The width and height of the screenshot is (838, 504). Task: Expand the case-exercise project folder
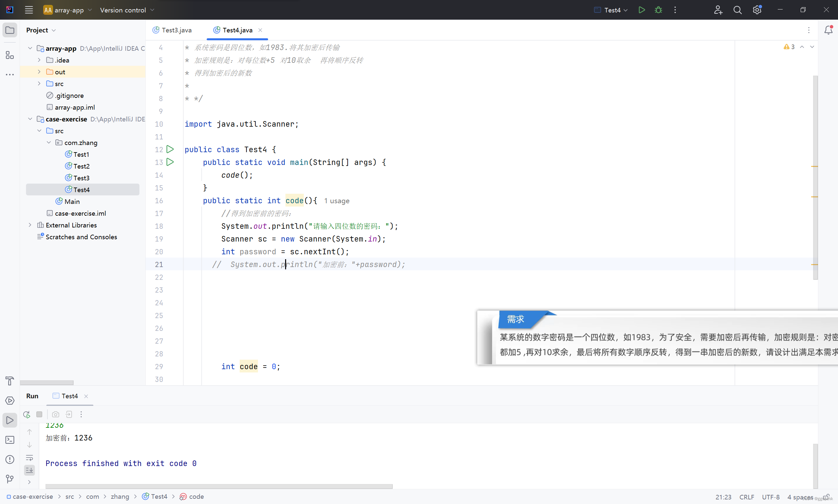click(x=30, y=119)
